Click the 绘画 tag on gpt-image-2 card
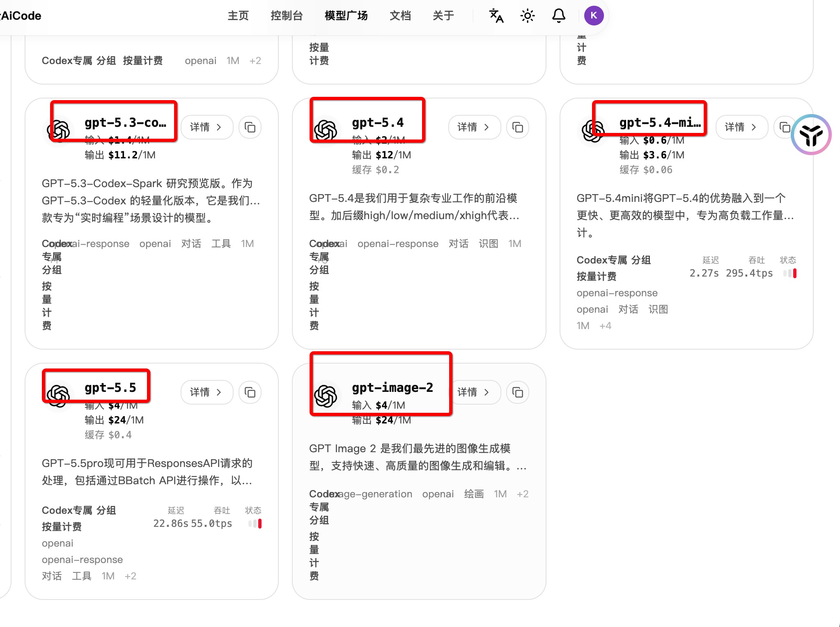 [x=474, y=494]
